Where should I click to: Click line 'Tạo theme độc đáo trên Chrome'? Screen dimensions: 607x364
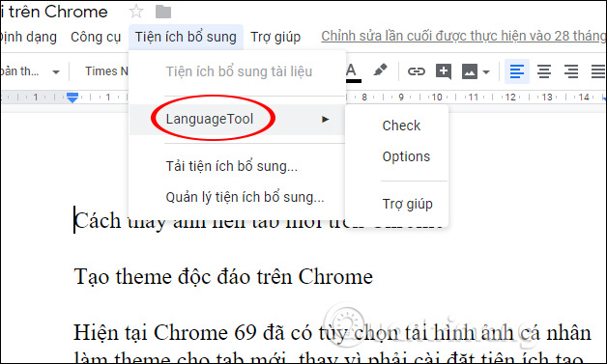[x=223, y=276]
